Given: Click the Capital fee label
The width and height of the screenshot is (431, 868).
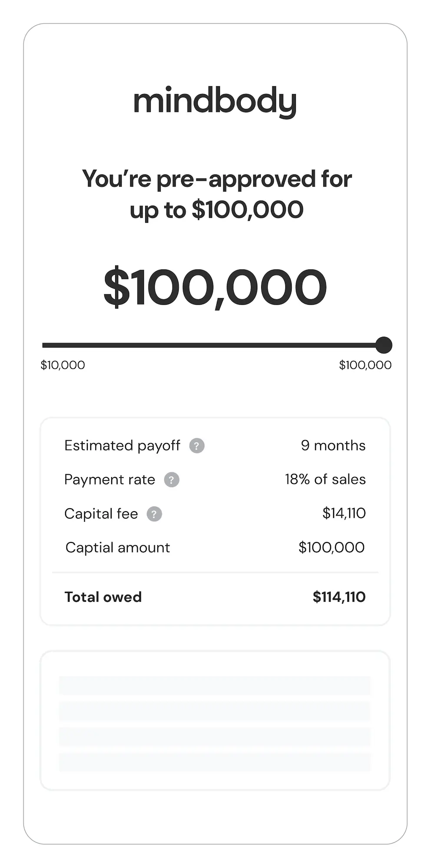Looking at the screenshot, I should point(101,514).
